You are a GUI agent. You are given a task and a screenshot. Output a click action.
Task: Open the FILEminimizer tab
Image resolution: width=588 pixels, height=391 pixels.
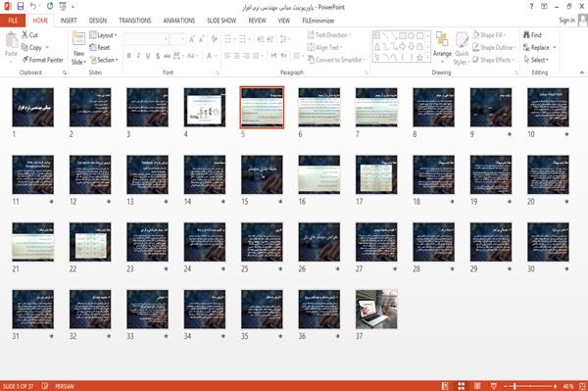(318, 21)
